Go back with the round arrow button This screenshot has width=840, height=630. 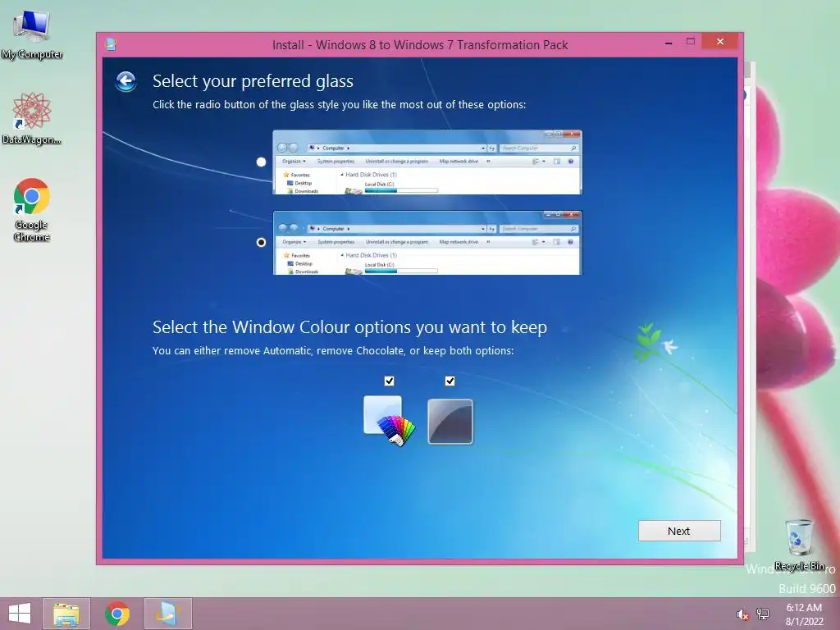click(126, 82)
